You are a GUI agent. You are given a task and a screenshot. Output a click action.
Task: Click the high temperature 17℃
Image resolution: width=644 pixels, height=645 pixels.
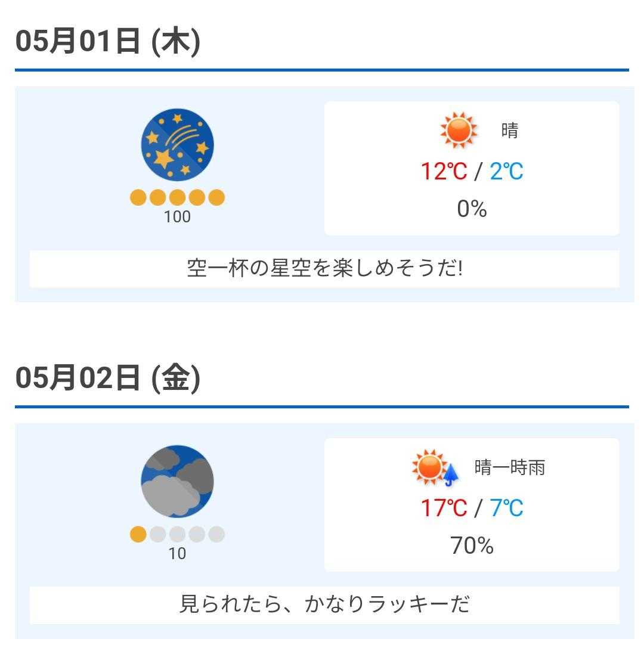444,508
